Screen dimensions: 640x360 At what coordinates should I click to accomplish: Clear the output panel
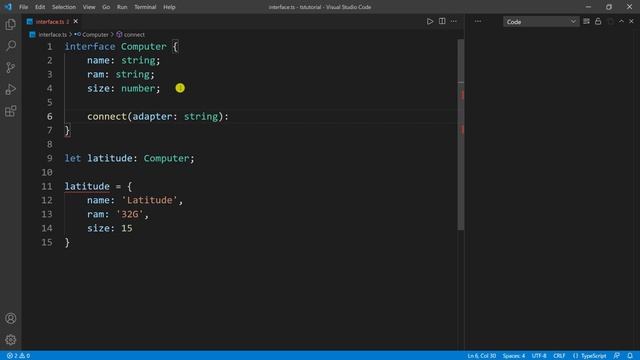coord(587,21)
